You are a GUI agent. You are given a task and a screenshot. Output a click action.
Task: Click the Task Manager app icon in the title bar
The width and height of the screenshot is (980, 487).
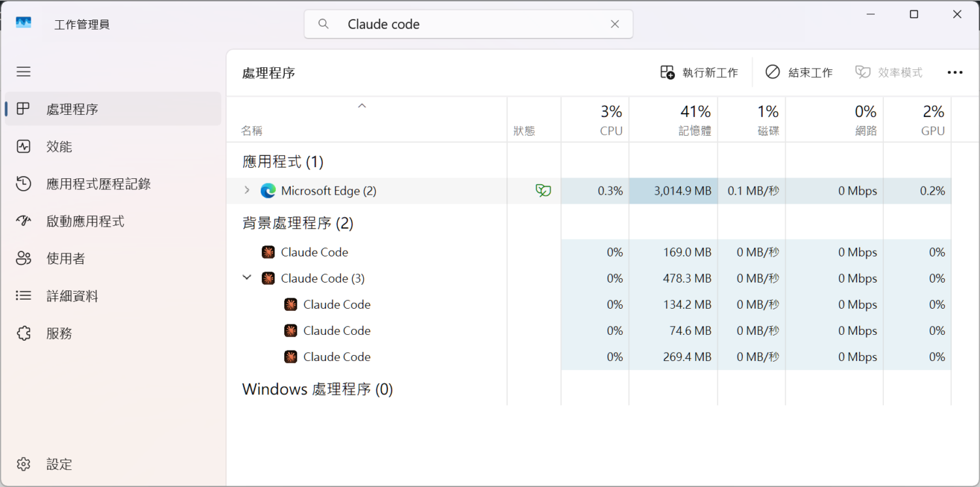[x=24, y=24]
